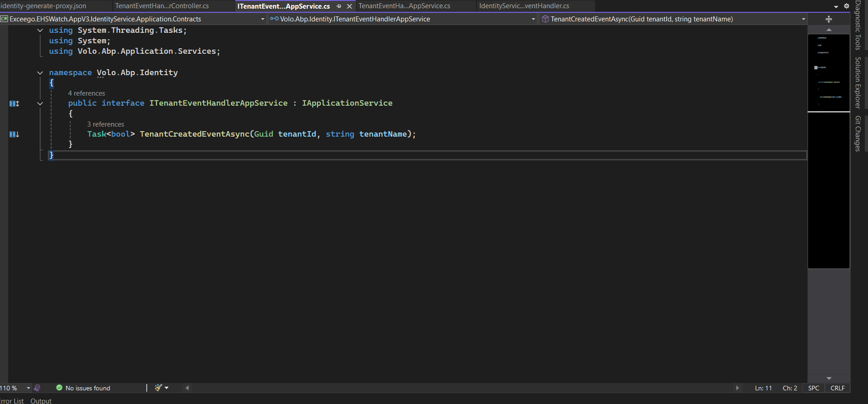Open the code cleanup broom icon

click(159, 388)
